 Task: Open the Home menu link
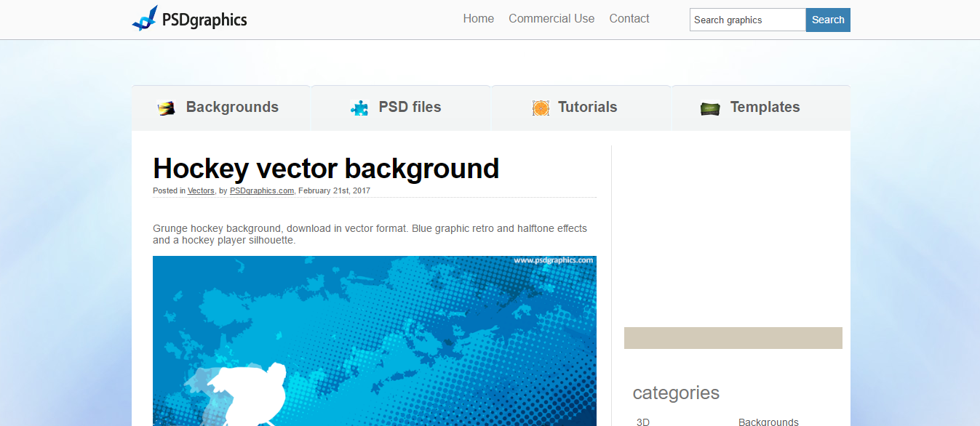coord(479,19)
